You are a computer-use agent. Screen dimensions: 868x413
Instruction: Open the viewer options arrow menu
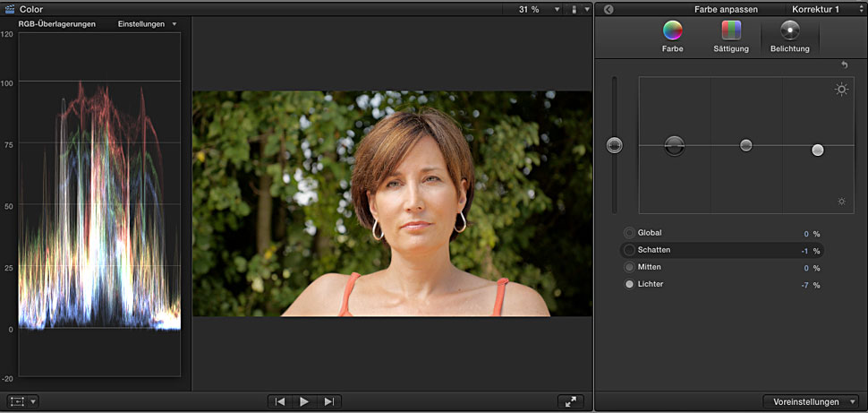click(587, 10)
